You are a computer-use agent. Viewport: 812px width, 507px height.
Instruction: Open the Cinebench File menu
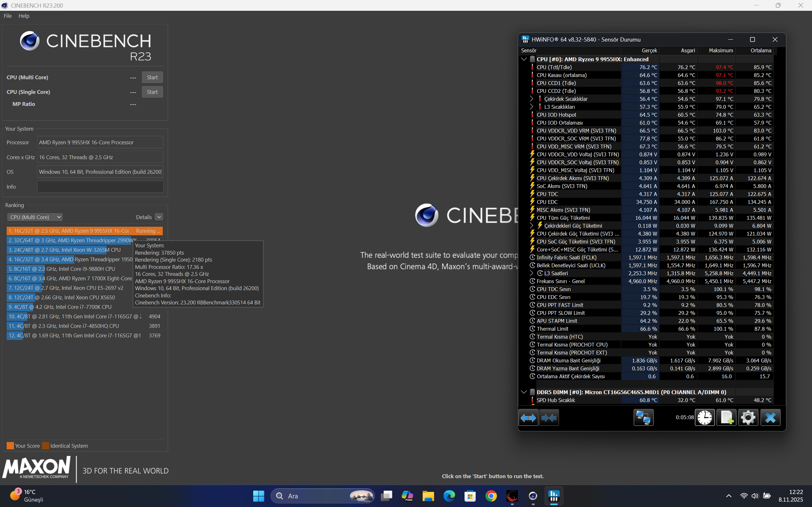8,16
